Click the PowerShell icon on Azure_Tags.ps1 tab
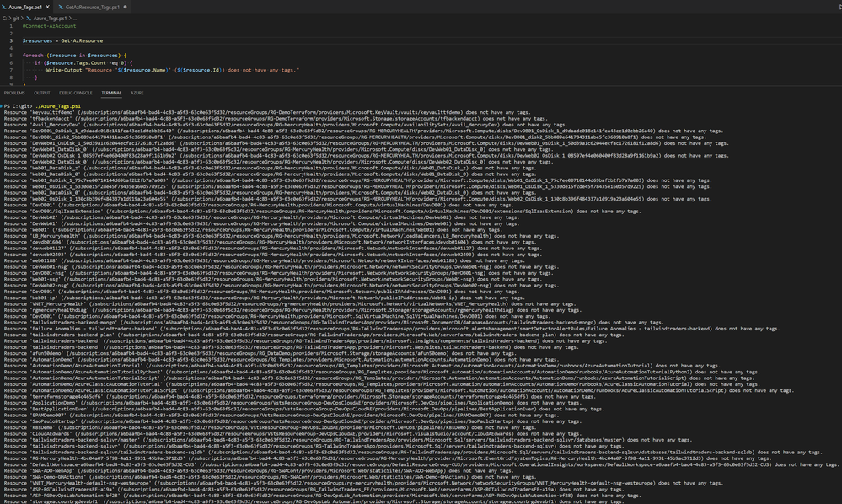Viewport: 842px width, 504px height. pos(4,7)
